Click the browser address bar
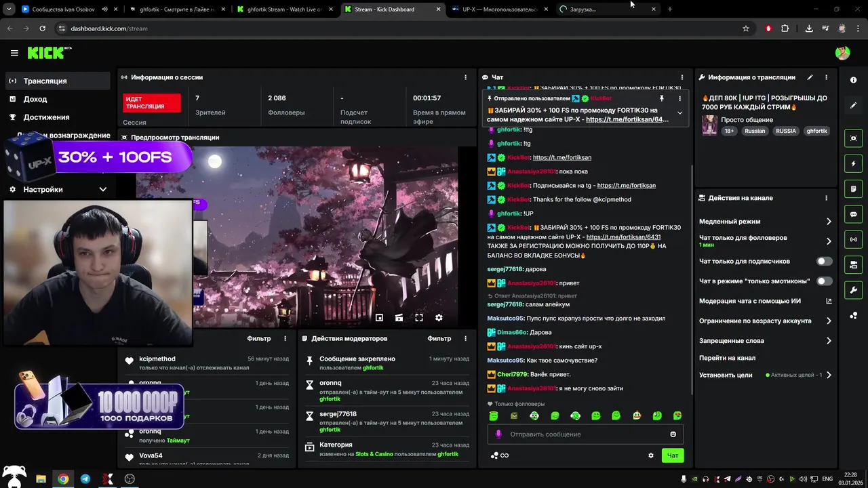 400,28
